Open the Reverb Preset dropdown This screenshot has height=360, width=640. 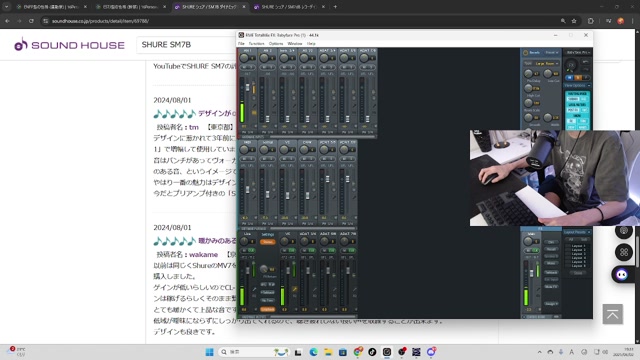click(x=552, y=53)
